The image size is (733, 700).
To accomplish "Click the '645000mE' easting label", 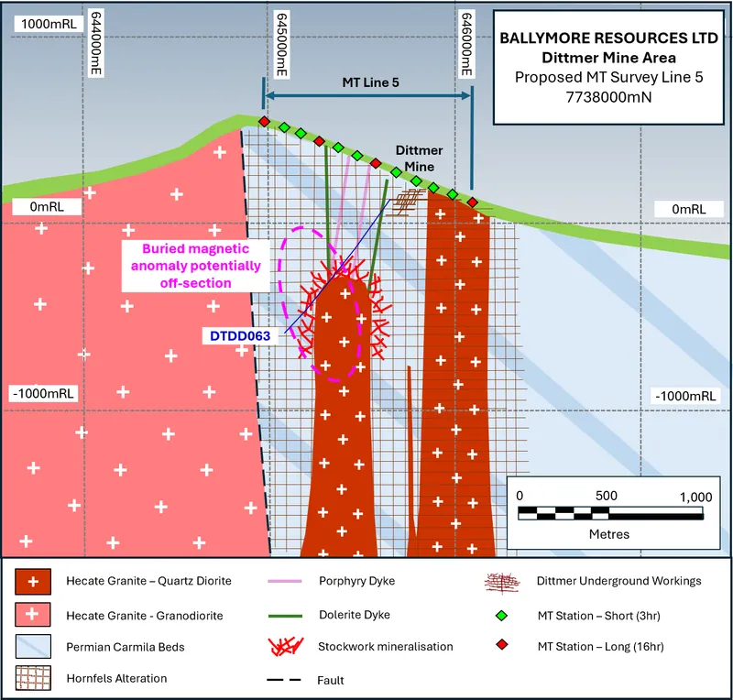I will coord(281,45).
